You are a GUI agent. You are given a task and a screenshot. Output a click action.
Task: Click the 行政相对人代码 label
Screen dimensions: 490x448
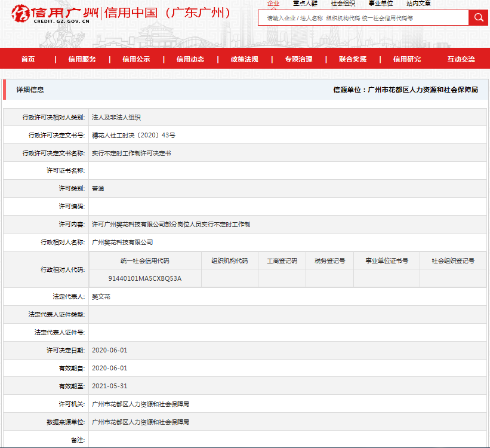click(63, 269)
